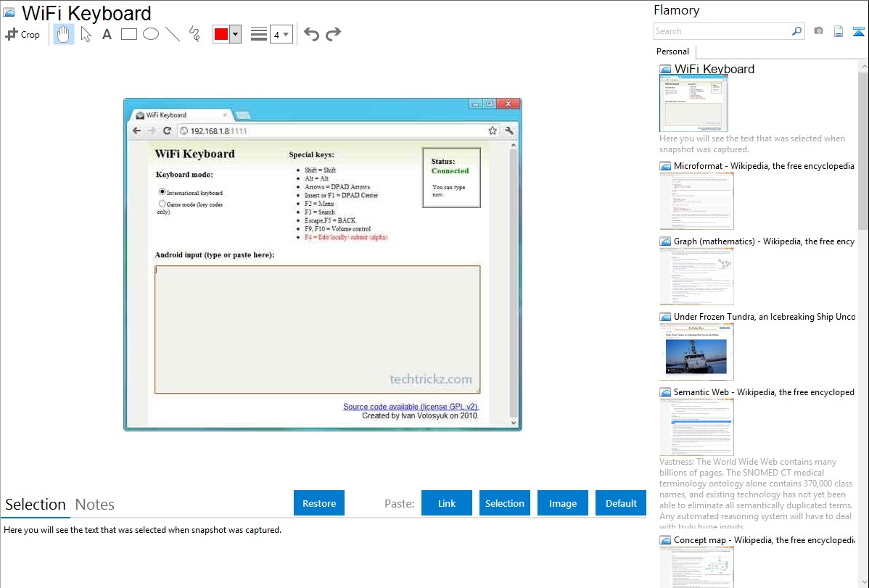Select the arrow pointer tool
This screenshot has height=588, width=869.
tap(86, 34)
